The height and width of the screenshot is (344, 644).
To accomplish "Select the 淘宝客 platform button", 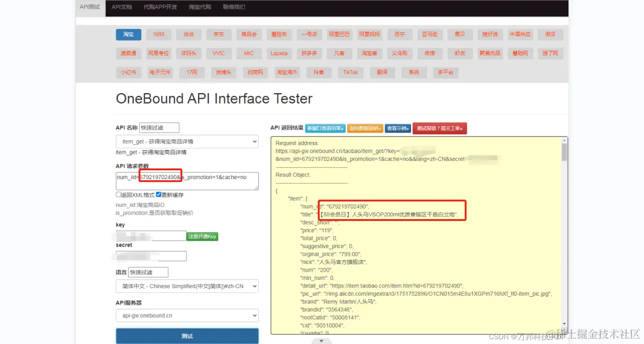I will click(369, 53).
